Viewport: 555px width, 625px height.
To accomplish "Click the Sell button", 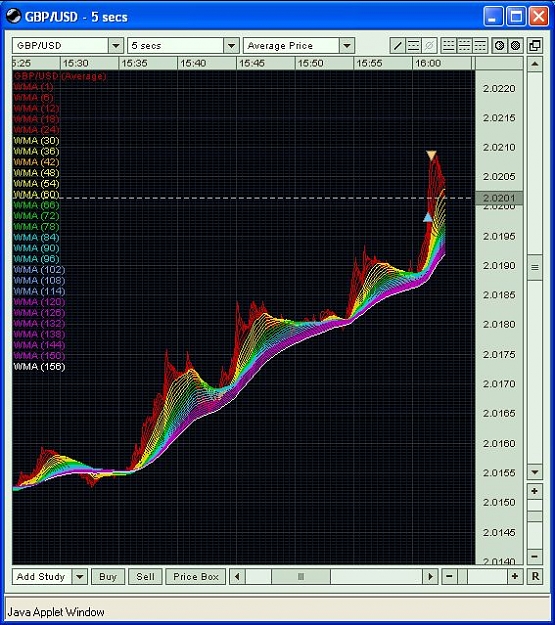I will click(x=145, y=576).
